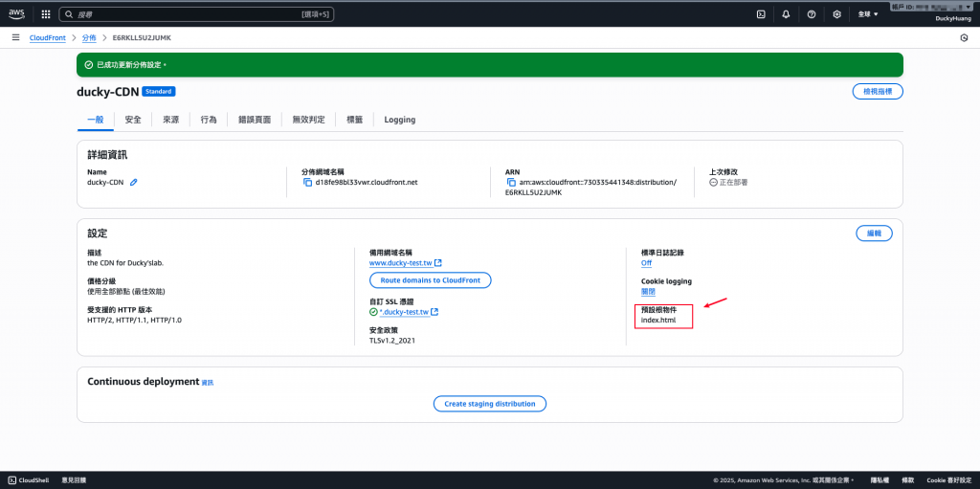Image resolution: width=980 pixels, height=489 pixels.
Task: Open the www.ducky-test.tw link
Action: click(x=401, y=262)
